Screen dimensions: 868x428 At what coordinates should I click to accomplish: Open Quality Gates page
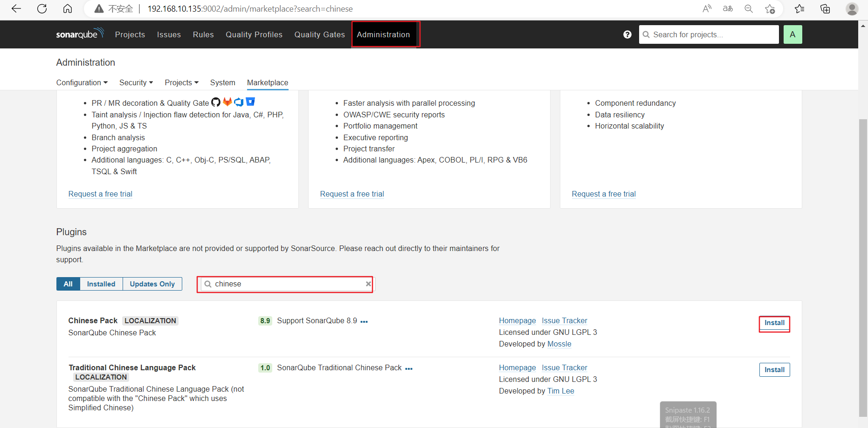click(x=320, y=34)
